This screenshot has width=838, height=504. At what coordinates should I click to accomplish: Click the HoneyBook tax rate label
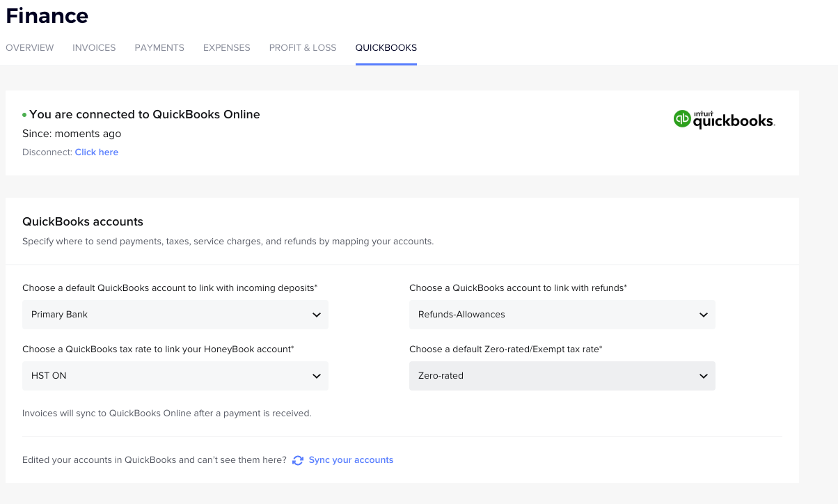tap(158, 349)
